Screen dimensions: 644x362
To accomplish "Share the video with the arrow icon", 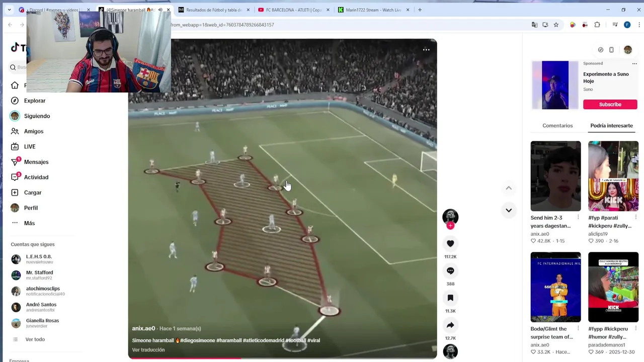I will click(x=450, y=325).
